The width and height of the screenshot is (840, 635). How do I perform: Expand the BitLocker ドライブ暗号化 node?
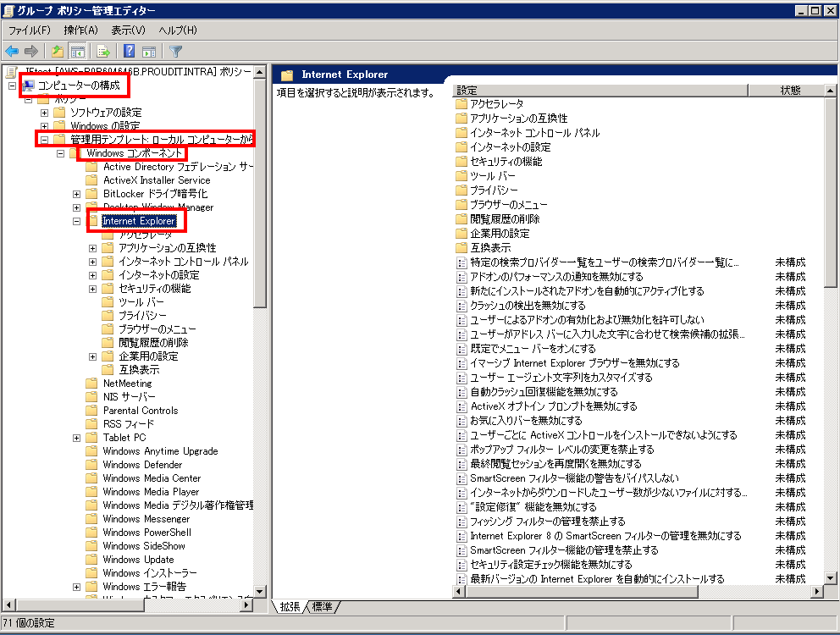pyautogui.click(x=76, y=194)
